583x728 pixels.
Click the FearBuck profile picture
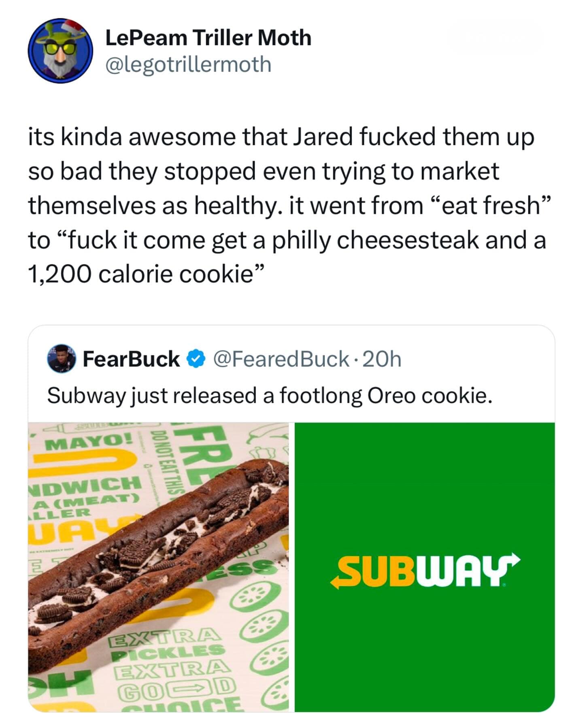62,359
